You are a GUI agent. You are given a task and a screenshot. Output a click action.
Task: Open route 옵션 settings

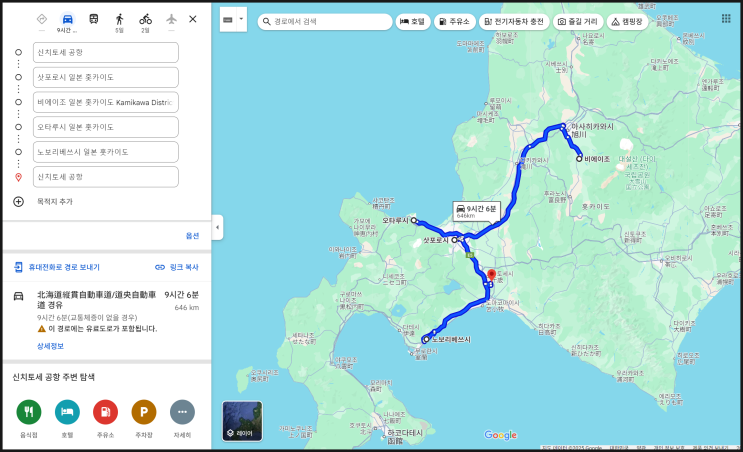(x=192, y=235)
